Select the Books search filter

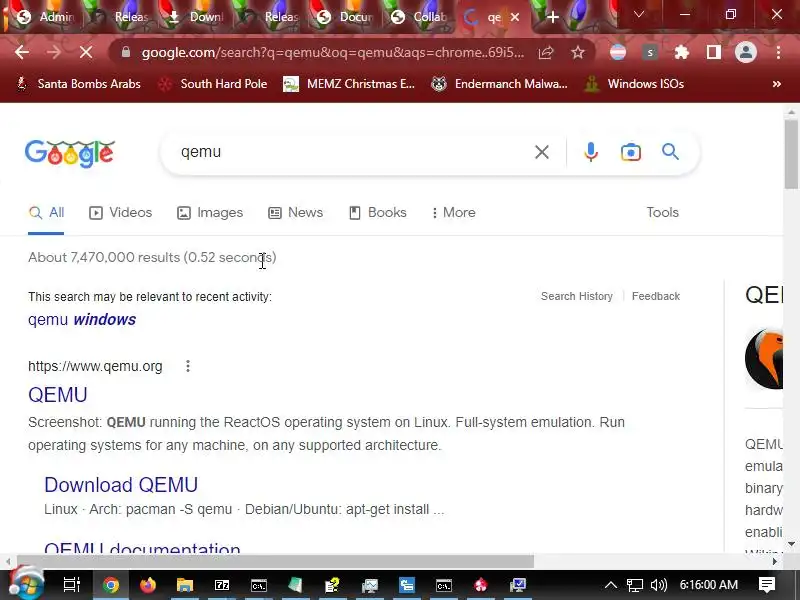pos(378,213)
